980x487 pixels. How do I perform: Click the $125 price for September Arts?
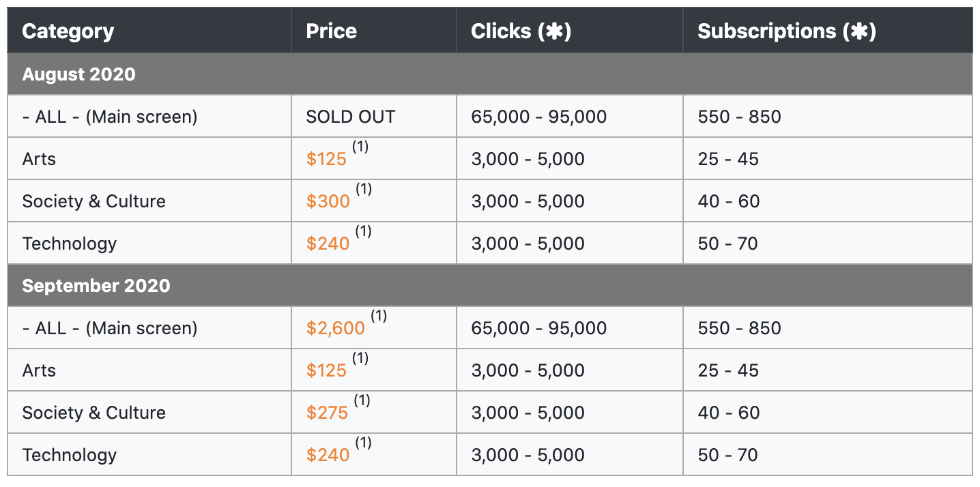[326, 371]
